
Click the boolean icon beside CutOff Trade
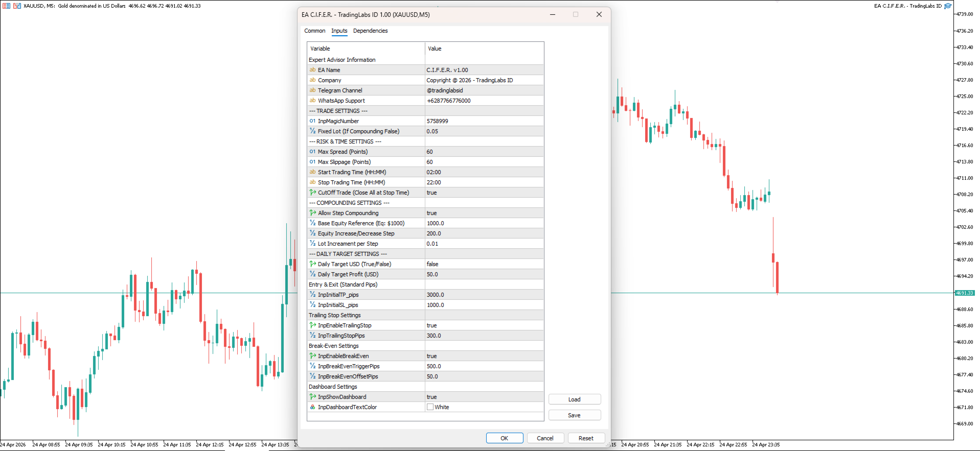coord(312,193)
